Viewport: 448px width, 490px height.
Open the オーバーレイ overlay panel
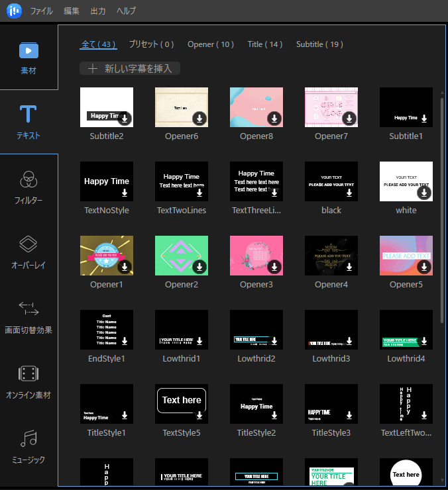[x=28, y=251]
